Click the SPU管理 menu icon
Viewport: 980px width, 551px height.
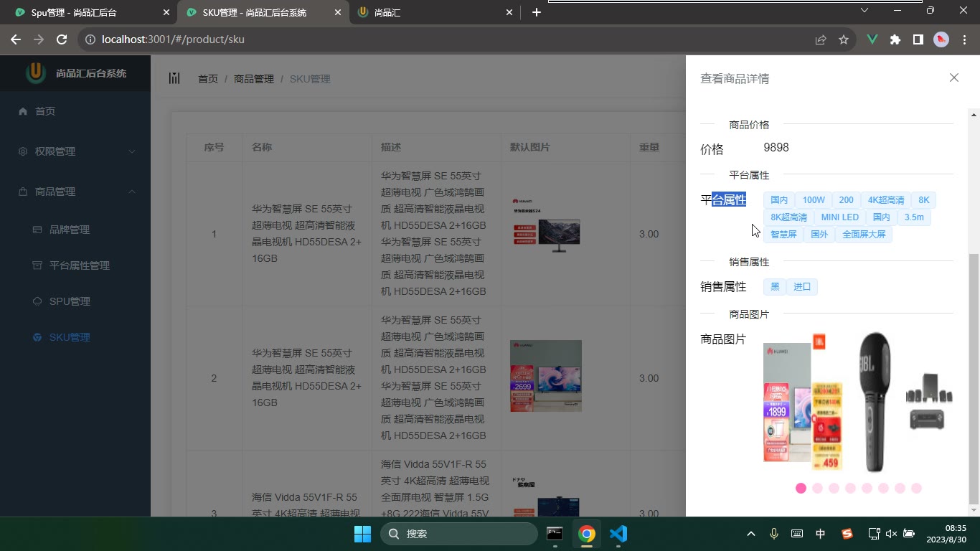(37, 301)
